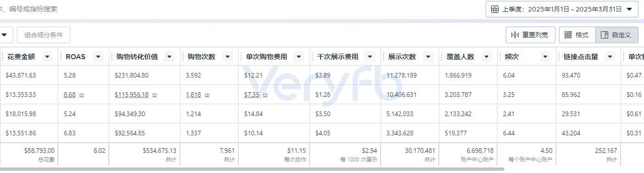Click the underlined $115,956.18 conversion value
The height and width of the screenshot is (173, 644).
point(132,95)
